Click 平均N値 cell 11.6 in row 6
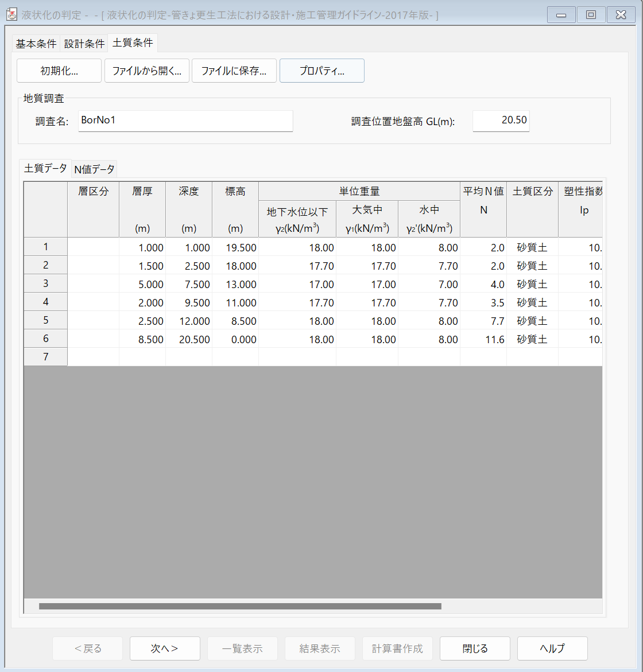The image size is (643, 672). tap(483, 339)
